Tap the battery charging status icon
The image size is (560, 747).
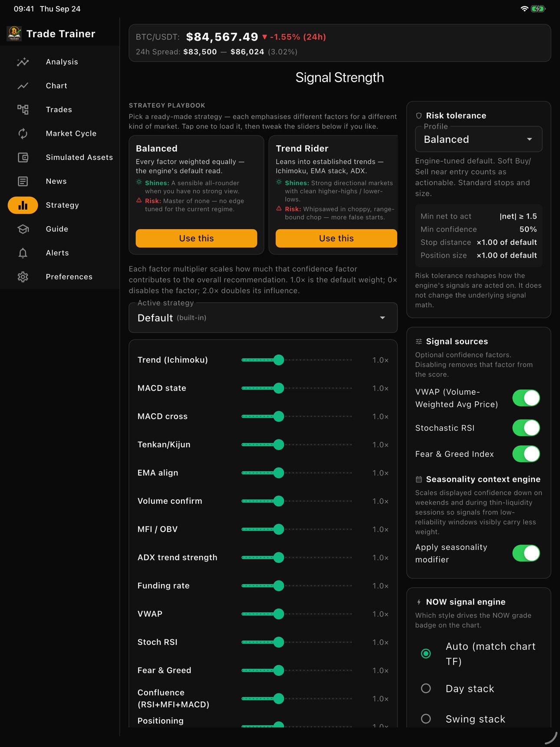click(x=538, y=9)
